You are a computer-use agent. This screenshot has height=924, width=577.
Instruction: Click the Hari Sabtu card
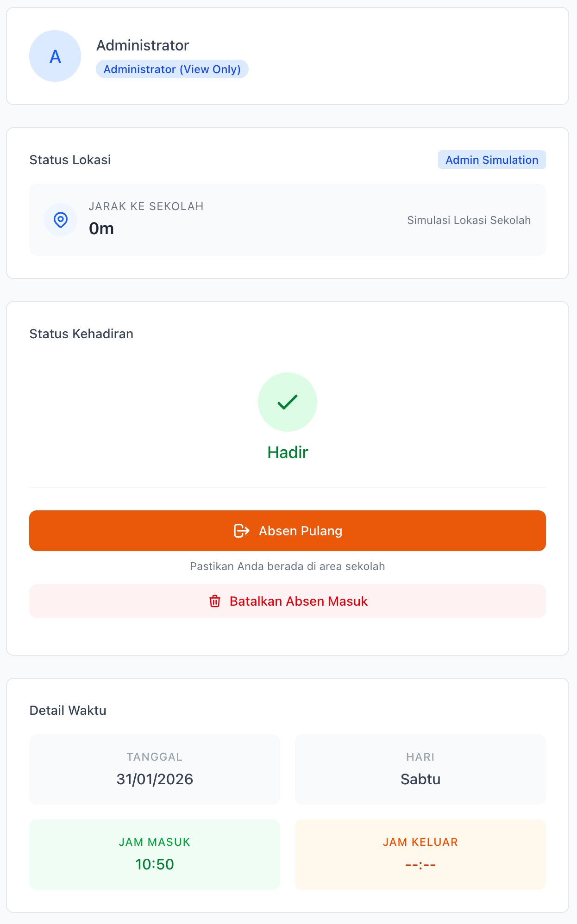click(x=420, y=769)
